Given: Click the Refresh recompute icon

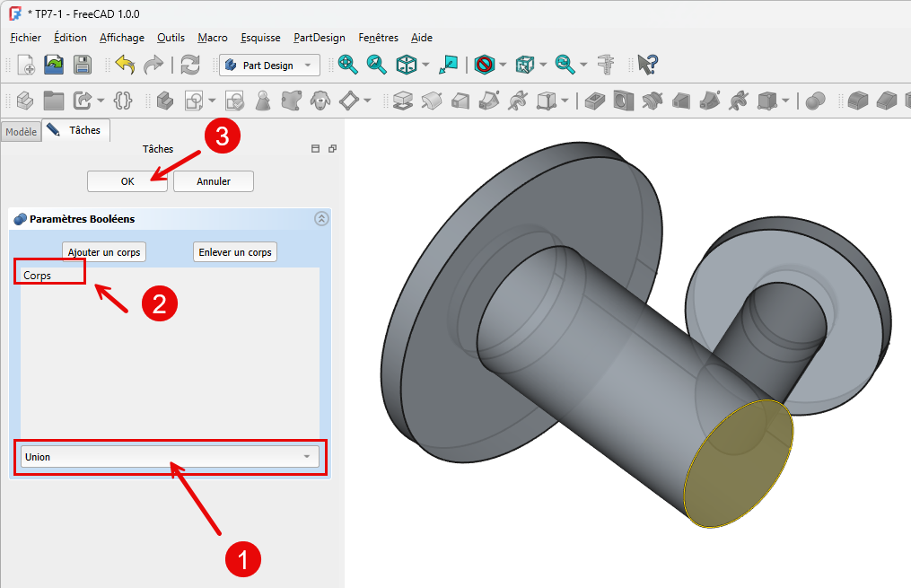Looking at the screenshot, I should click(190, 65).
